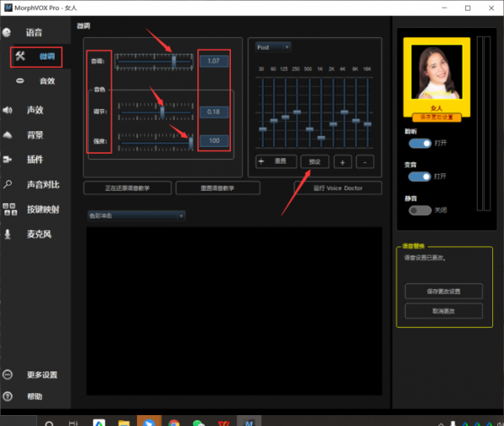
Task: Click the timbre value field 0.18
Action: 214,112
